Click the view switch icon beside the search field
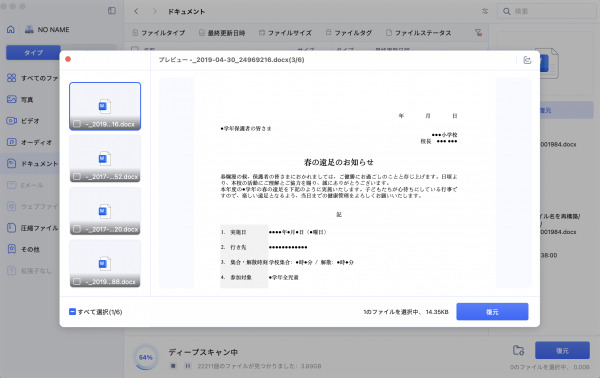 pos(485,11)
